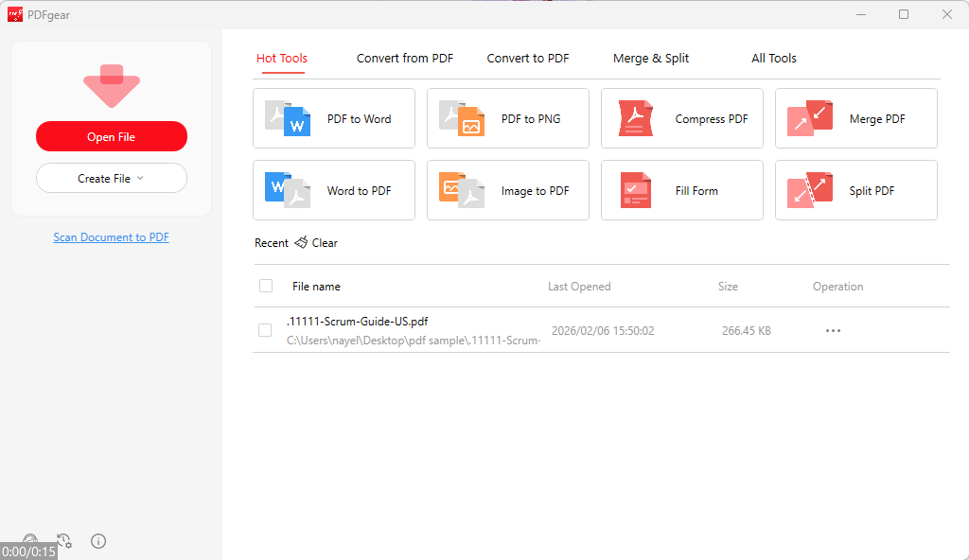Maximize the PDFgear window
This screenshot has width=969, height=560.
[904, 14]
